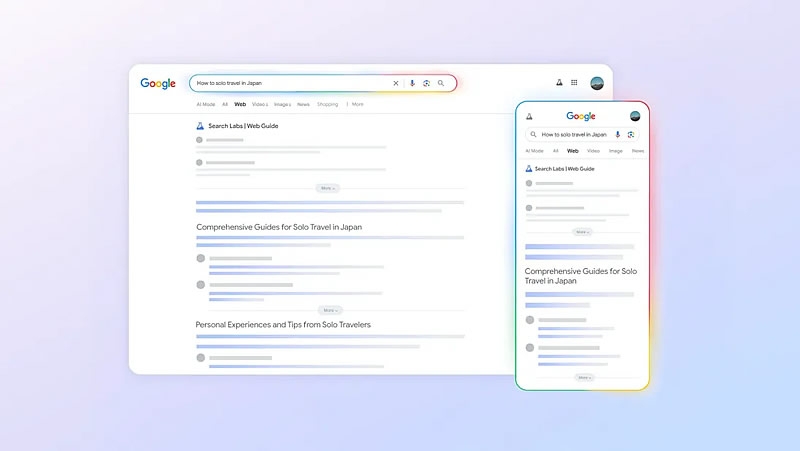This screenshot has height=451, width=800.
Task: Tap the All tab in mobile view
Action: 556,151
